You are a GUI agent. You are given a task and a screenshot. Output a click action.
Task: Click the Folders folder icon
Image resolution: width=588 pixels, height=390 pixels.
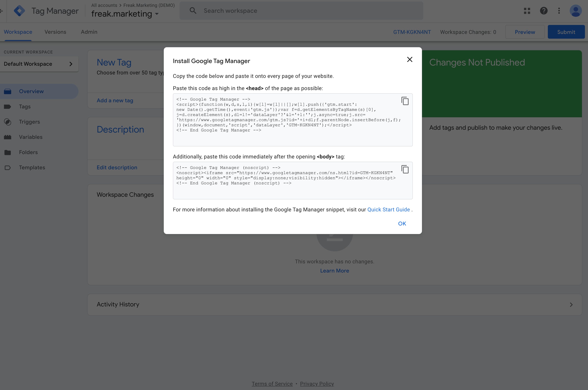coord(7,152)
